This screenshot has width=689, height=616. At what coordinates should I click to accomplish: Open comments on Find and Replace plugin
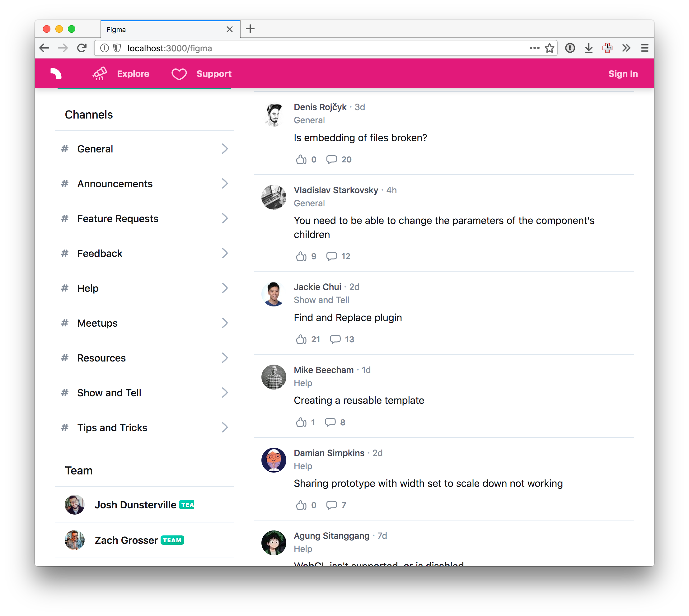click(335, 339)
